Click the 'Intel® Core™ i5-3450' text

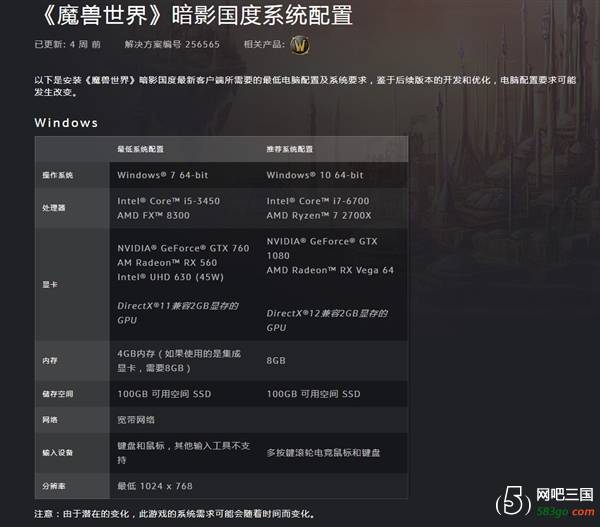tap(168, 201)
